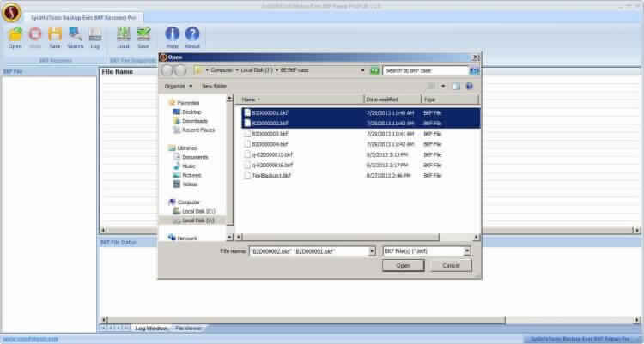Sort by the Date modified column header
This screenshot has height=344, width=644.
pyautogui.click(x=392, y=100)
